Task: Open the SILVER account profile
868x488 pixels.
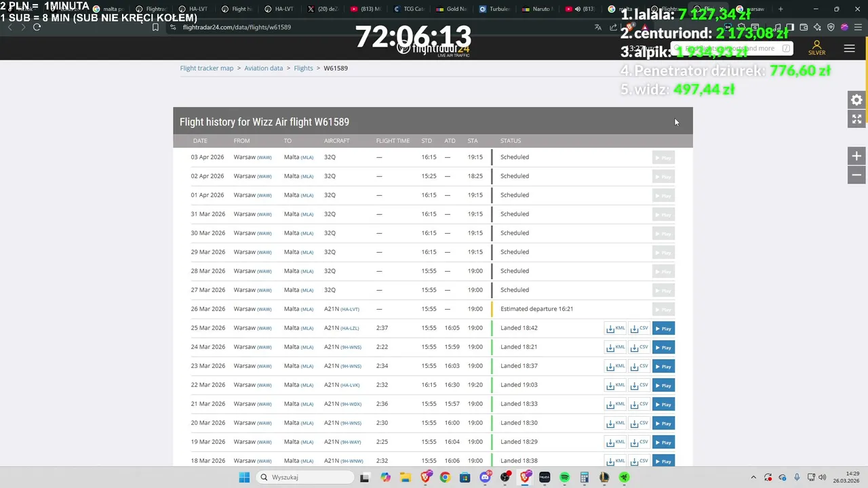Action: 816,48
